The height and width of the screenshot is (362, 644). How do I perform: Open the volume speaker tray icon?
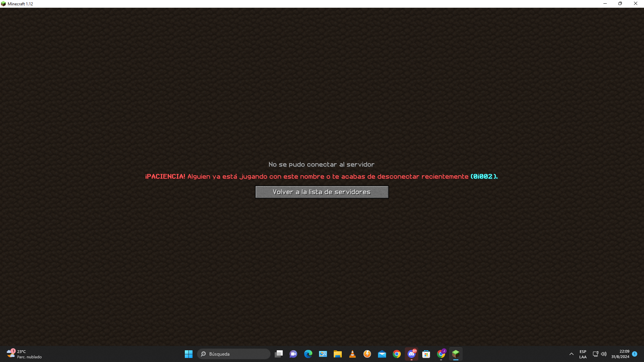pos(604,354)
